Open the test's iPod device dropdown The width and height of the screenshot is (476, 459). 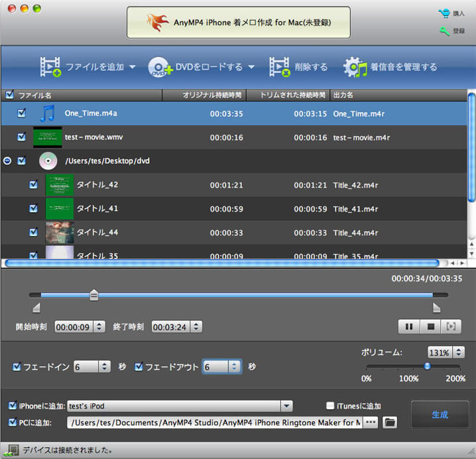click(x=286, y=406)
